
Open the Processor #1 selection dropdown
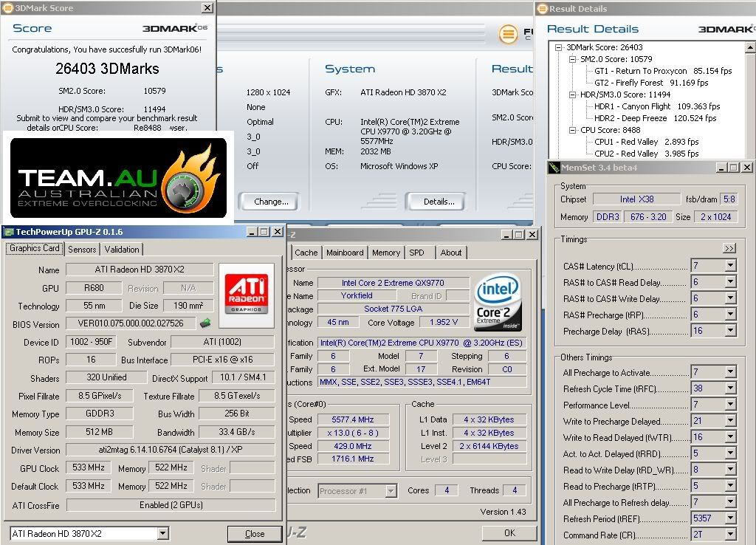pyautogui.click(x=391, y=491)
